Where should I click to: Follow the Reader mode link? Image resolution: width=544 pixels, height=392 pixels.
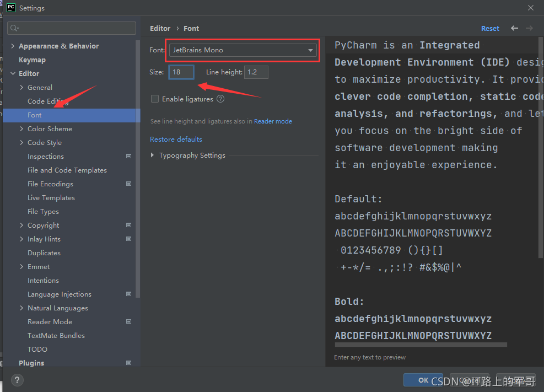[x=273, y=121]
